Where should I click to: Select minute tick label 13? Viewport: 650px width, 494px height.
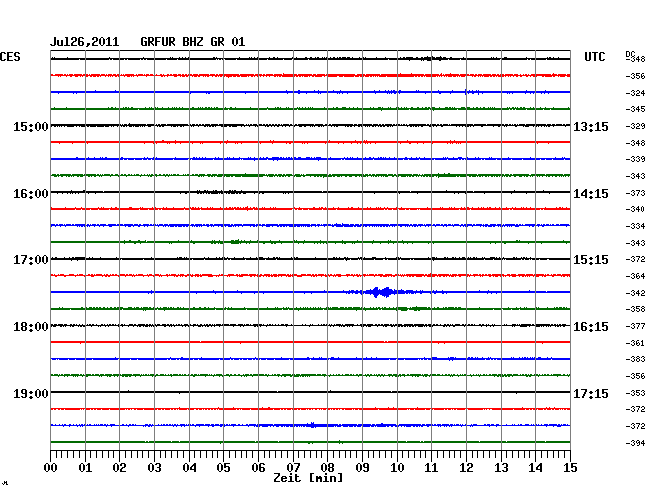pyautogui.click(x=501, y=468)
